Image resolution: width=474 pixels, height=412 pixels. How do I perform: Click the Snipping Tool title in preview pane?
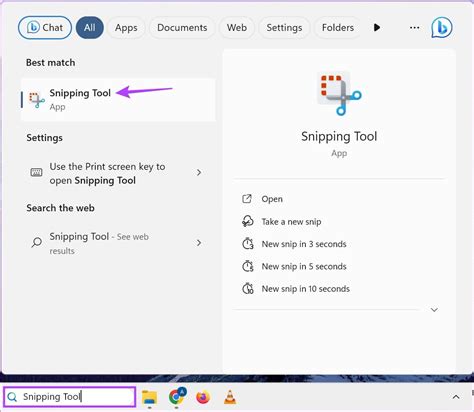click(339, 136)
